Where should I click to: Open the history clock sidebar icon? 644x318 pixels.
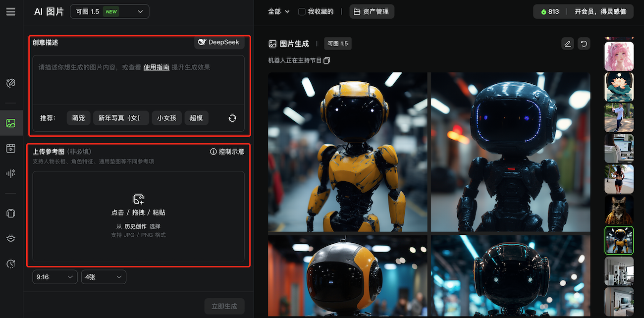[11, 264]
